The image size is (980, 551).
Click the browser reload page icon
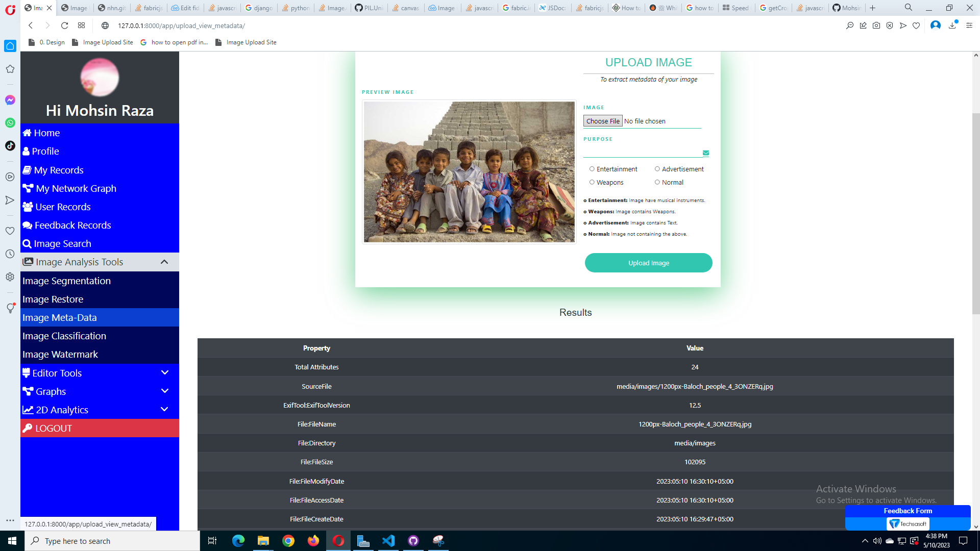(64, 26)
